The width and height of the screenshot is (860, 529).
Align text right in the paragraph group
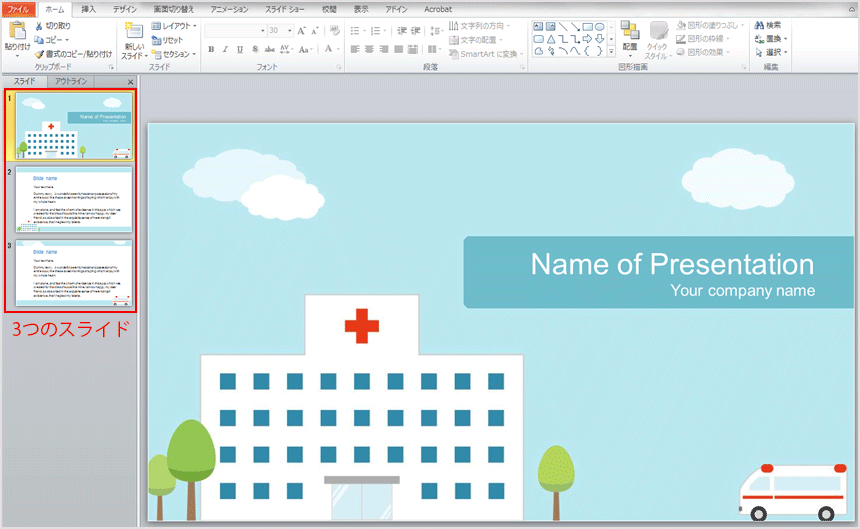point(384,49)
